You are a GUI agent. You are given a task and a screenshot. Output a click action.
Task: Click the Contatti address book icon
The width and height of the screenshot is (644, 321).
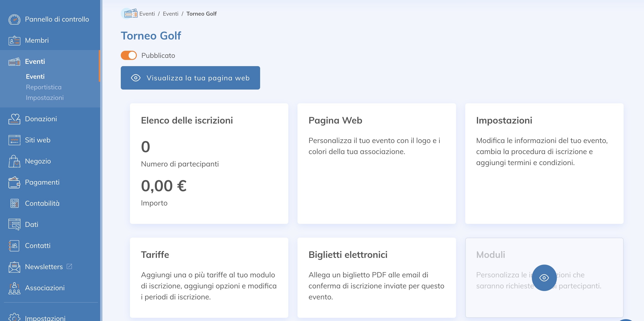14,246
